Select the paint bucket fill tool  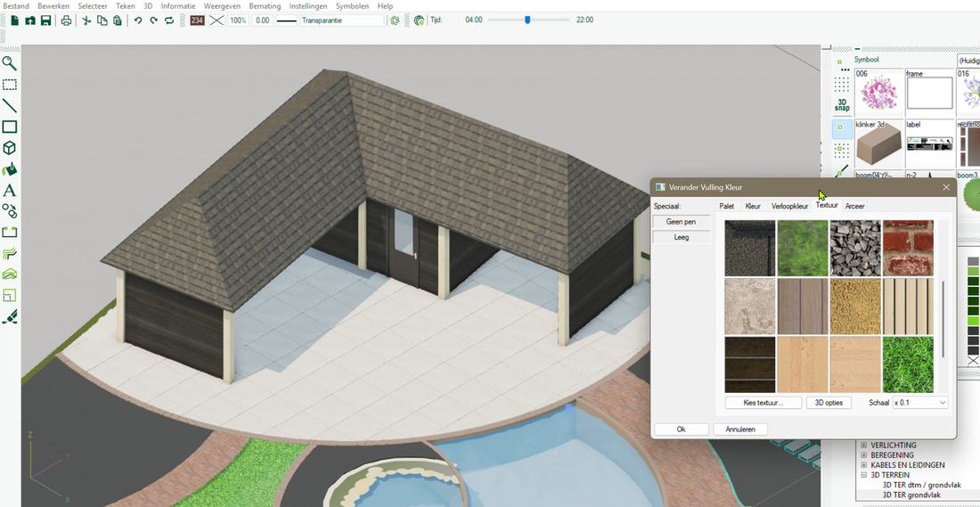tap(9, 169)
